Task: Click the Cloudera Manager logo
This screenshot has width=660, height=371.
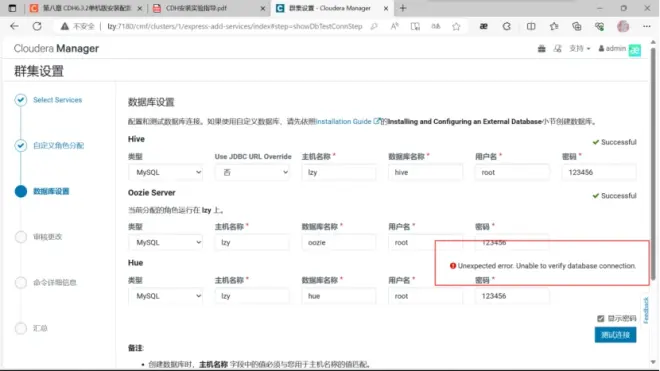Action: pos(56,48)
